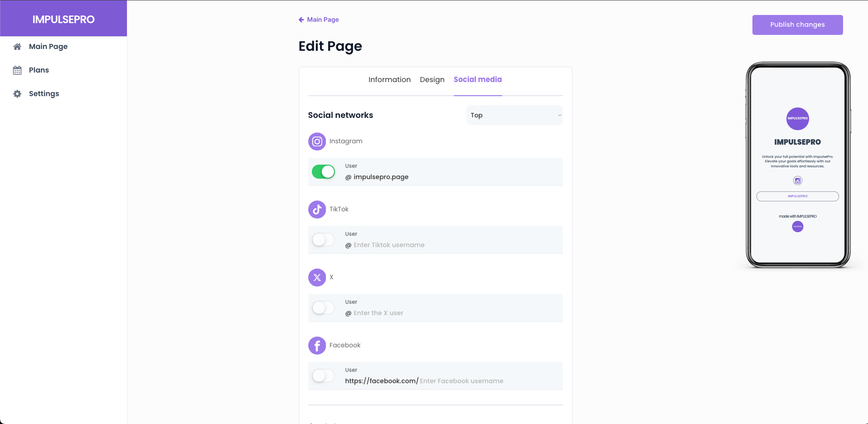Click the TikTok label text
This screenshot has width=868, height=424.
(339, 210)
